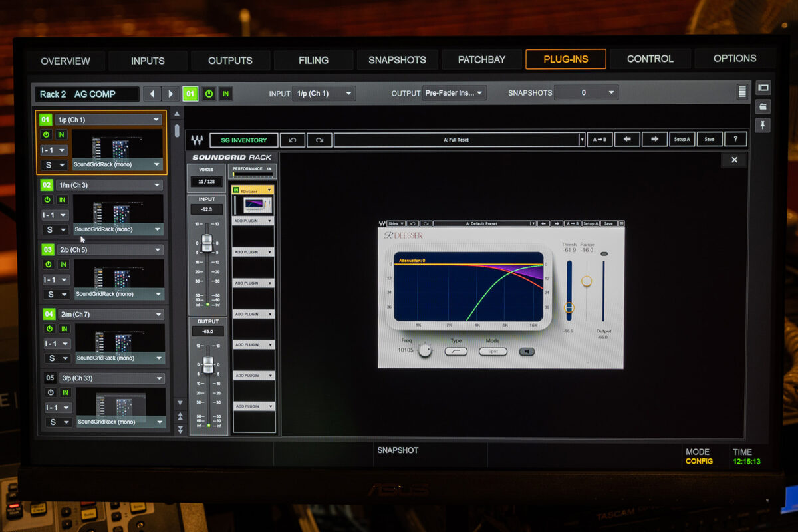Toggle the Split Mode button

point(493,351)
